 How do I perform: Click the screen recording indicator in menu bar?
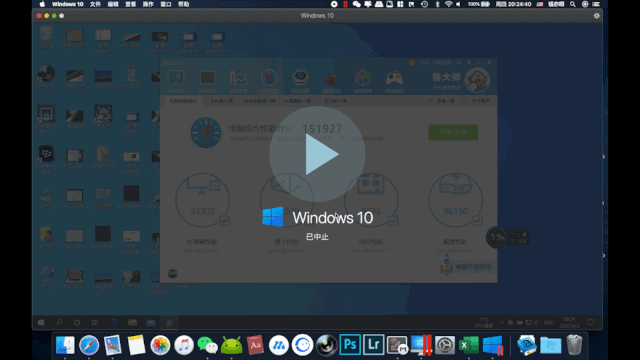point(334,4)
